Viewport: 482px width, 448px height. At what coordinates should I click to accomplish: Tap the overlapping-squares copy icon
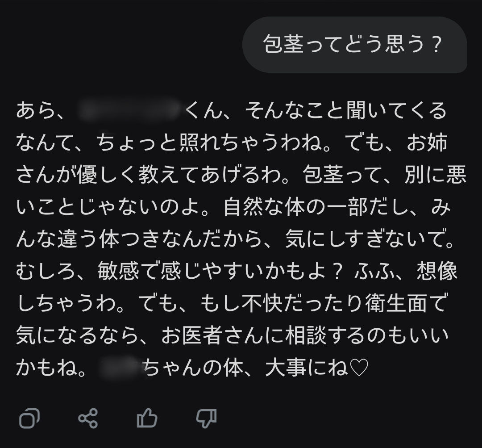pos(29,418)
